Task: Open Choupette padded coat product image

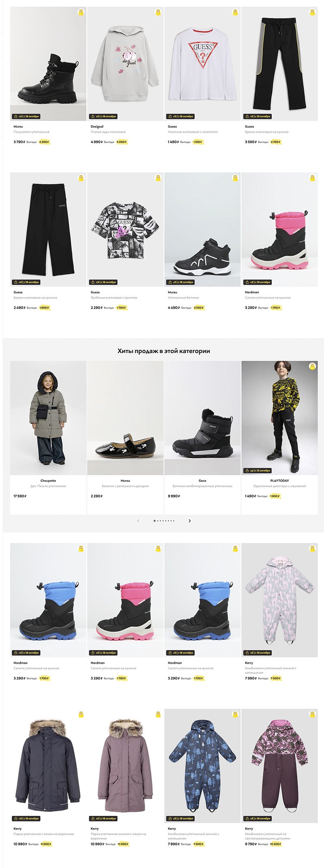Action: tap(48, 418)
